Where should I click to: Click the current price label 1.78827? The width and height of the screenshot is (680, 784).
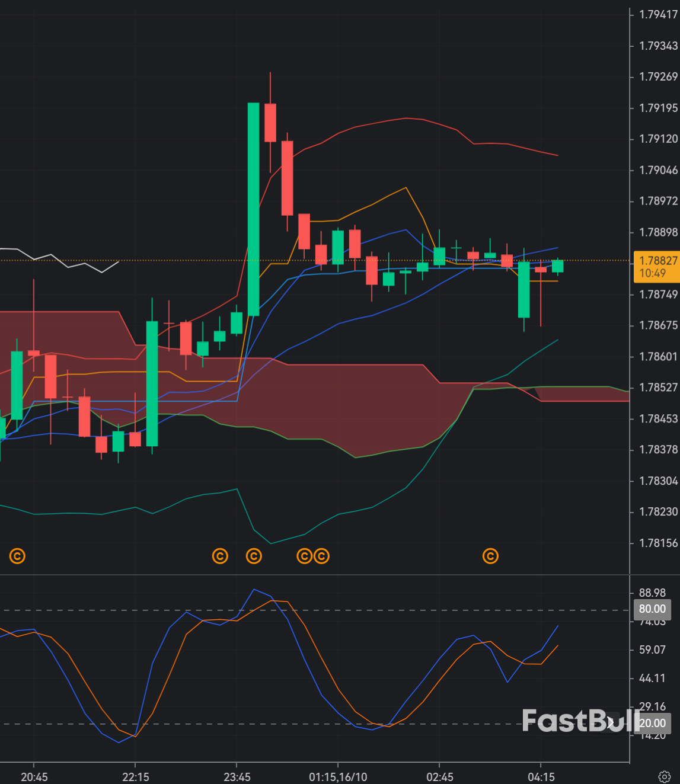coord(657,261)
